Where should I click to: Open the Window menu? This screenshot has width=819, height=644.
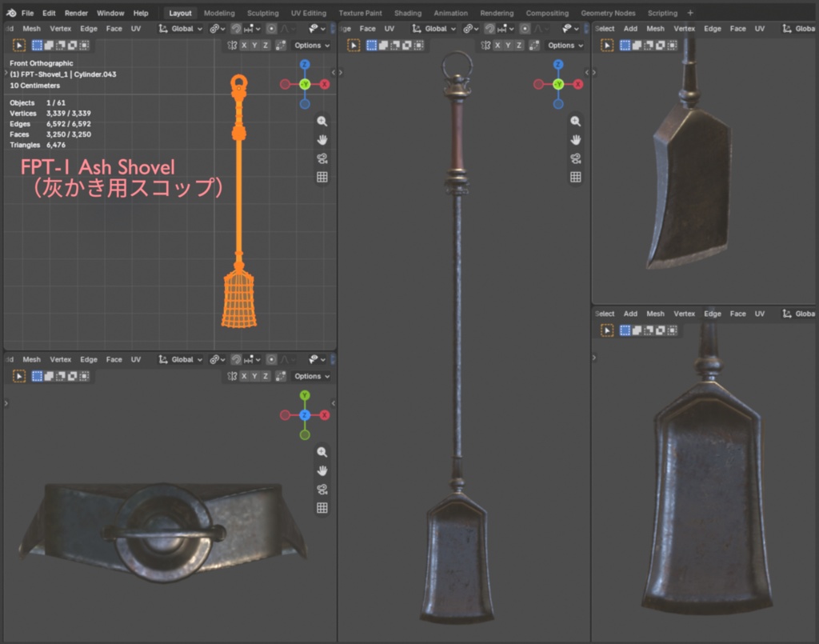(110, 13)
